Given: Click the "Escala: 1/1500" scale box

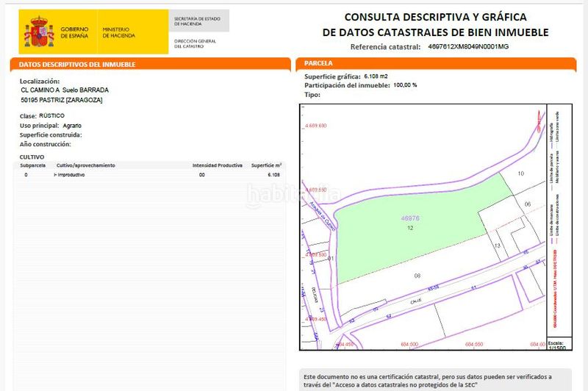Looking at the screenshot, I should (559, 344).
